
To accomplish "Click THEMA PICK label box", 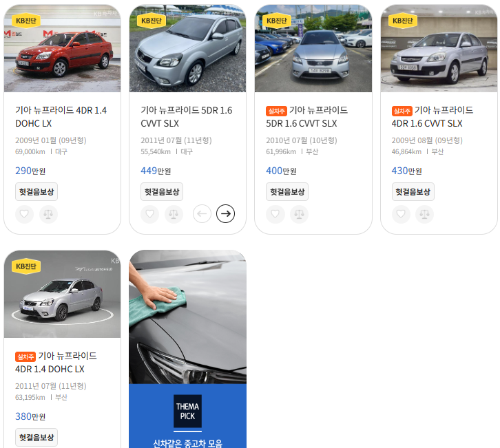I will pyautogui.click(x=187, y=411).
